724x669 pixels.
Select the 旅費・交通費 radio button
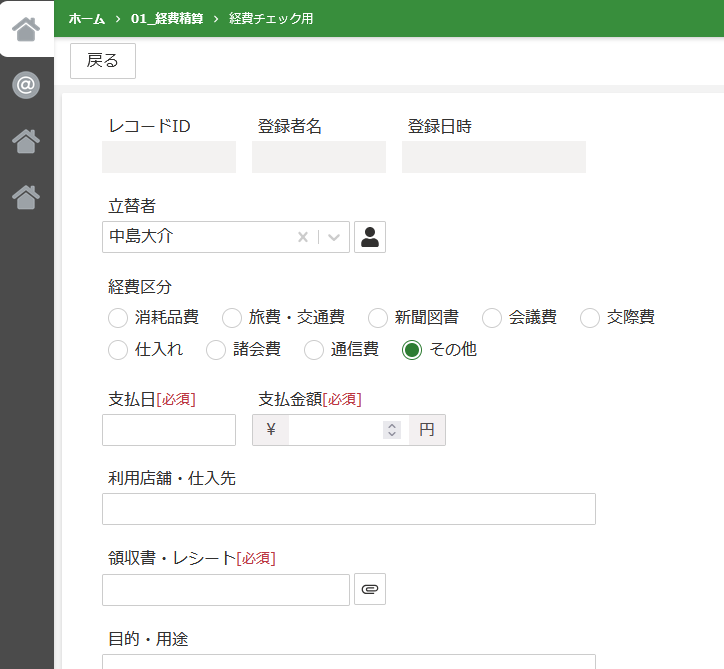(232, 318)
